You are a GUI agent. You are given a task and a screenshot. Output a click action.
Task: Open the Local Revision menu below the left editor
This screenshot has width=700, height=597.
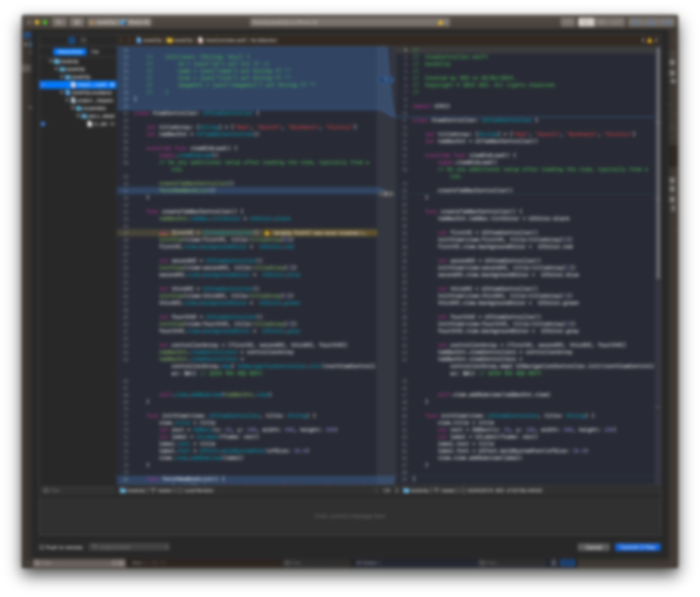[199, 490]
